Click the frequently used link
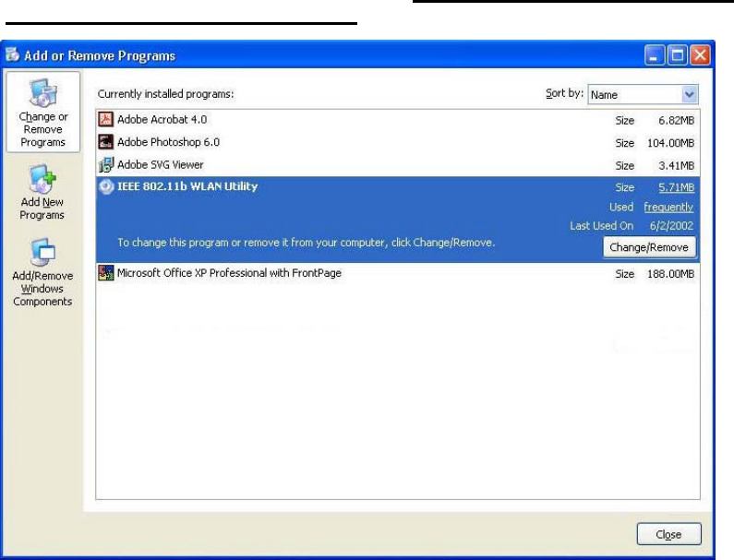Viewport: 734px width, 560px height. pos(668,207)
